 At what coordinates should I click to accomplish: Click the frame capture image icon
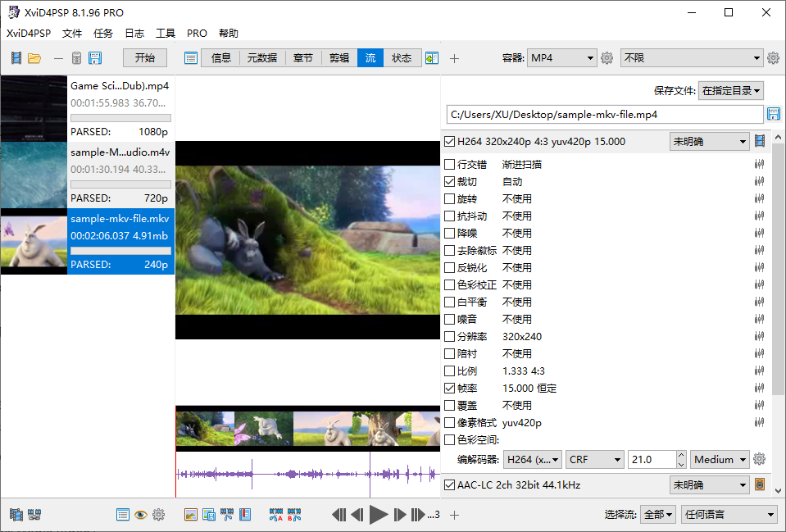click(190, 514)
